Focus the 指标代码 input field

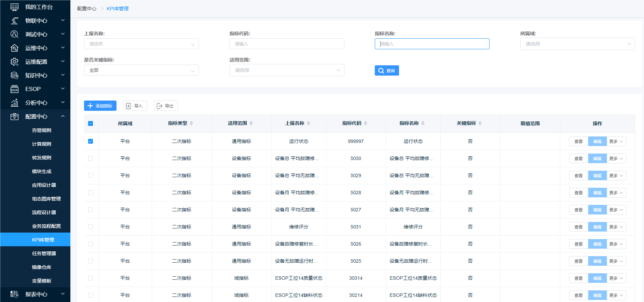tap(287, 44)
